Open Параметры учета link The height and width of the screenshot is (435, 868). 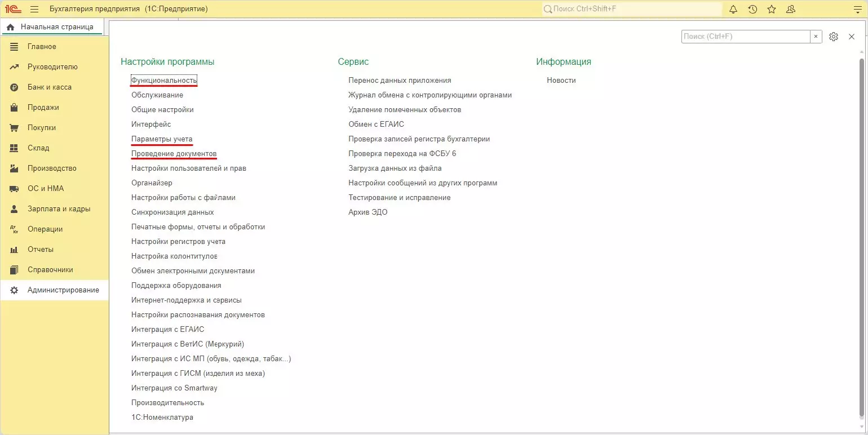coord(162,139)
